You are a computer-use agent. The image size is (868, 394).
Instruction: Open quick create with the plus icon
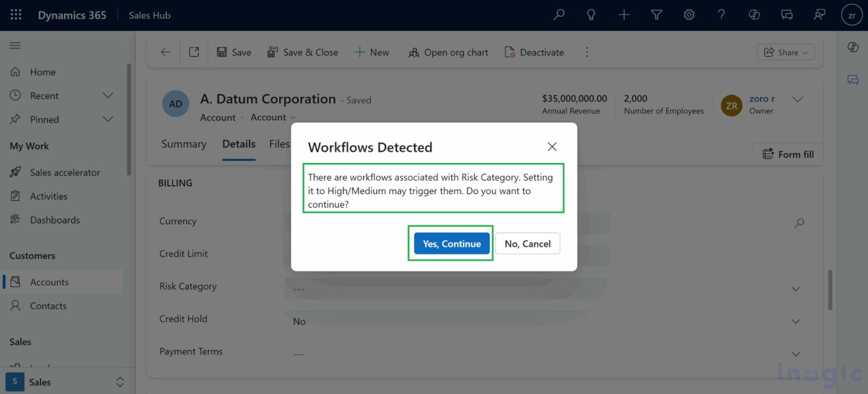coord(624,15)
